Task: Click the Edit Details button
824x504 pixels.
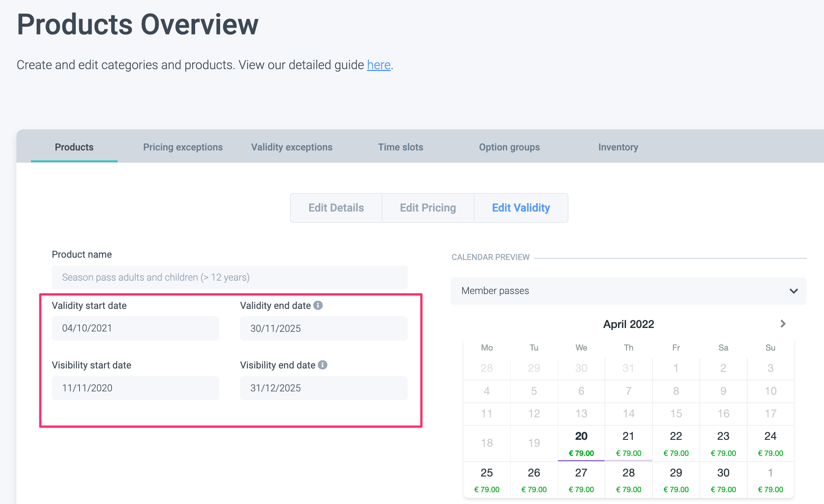Action: click(x=336, y=208)
